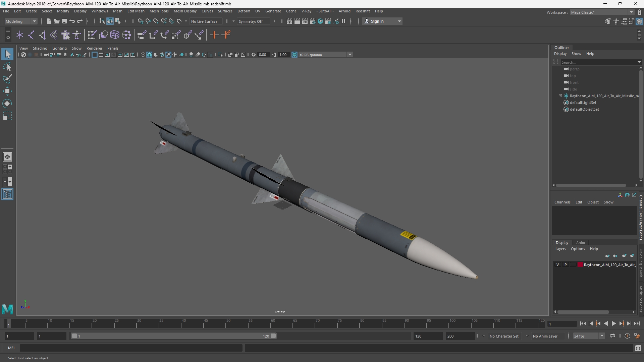644x362 pixels.
Task: Toggle layer visibility V box
Action: click(x=558, y=265)
